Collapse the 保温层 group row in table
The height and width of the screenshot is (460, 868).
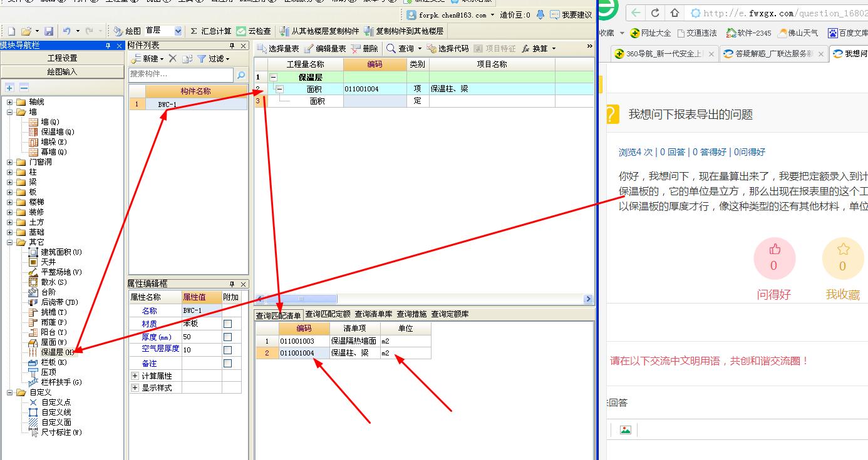(x=274, y=78)
